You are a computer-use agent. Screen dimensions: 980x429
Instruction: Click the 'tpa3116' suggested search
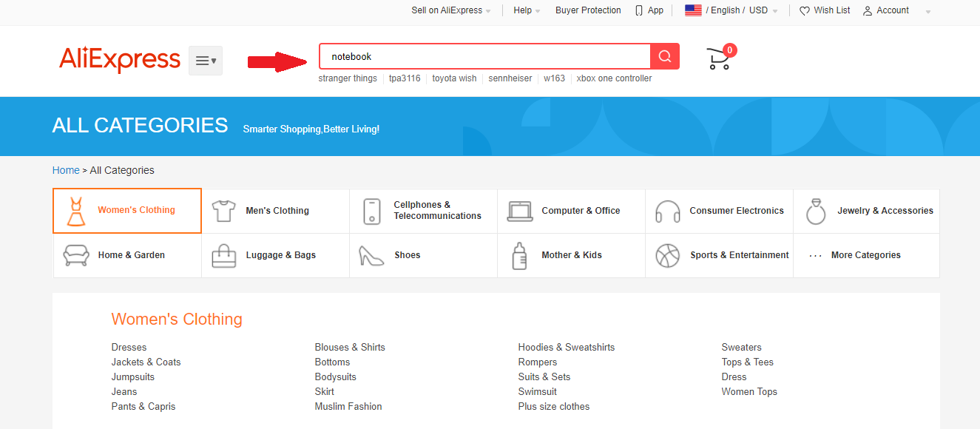(x=405, y=78)
